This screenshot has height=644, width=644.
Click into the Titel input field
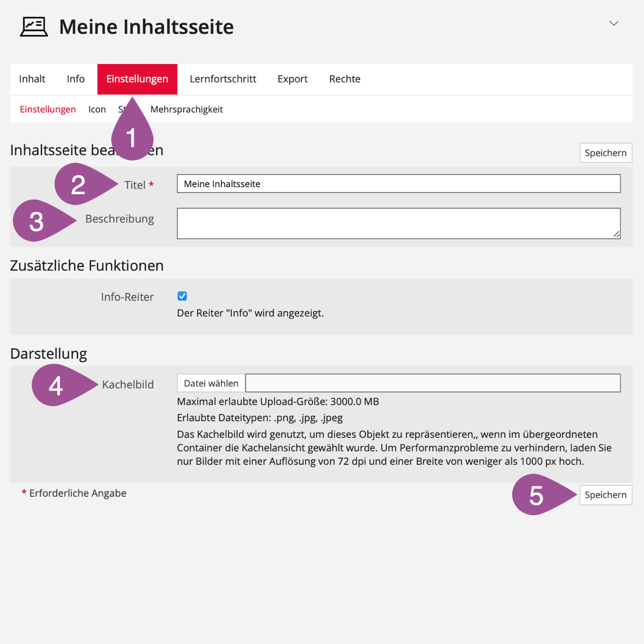pyautogui.click(x=398, y=184)
